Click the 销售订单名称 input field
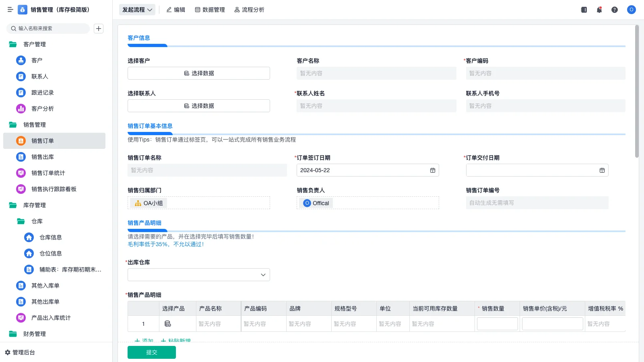The height and width of the screenshot is (362, 644). coord(207,170)
